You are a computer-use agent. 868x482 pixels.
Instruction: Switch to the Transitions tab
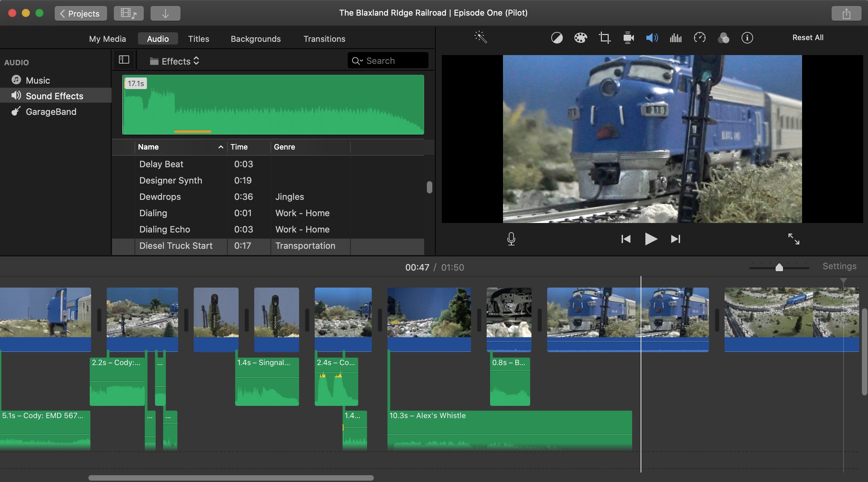tap(324, 39)
